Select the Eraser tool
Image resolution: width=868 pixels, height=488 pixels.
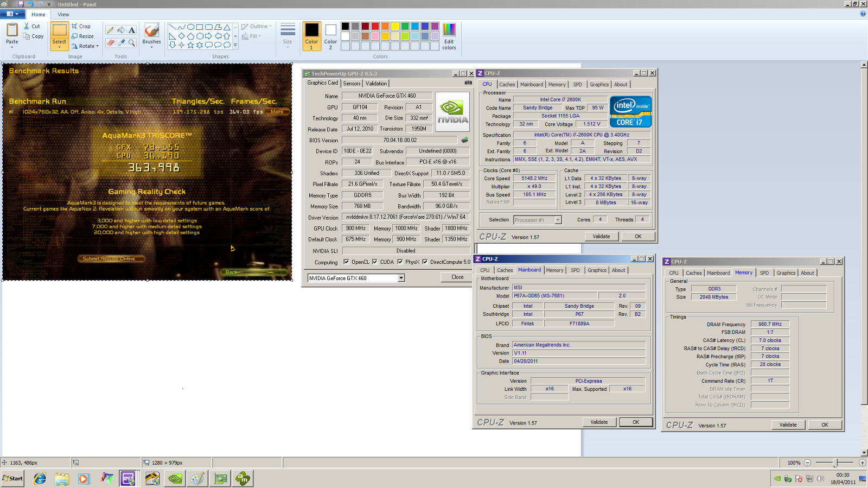pos(110,42)
